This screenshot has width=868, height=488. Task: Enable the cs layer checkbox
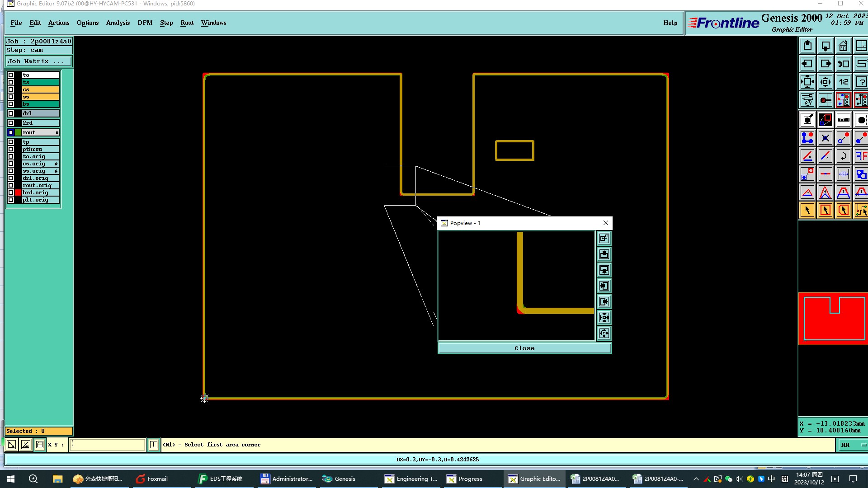pyautogui.click(x=11, y=89)
